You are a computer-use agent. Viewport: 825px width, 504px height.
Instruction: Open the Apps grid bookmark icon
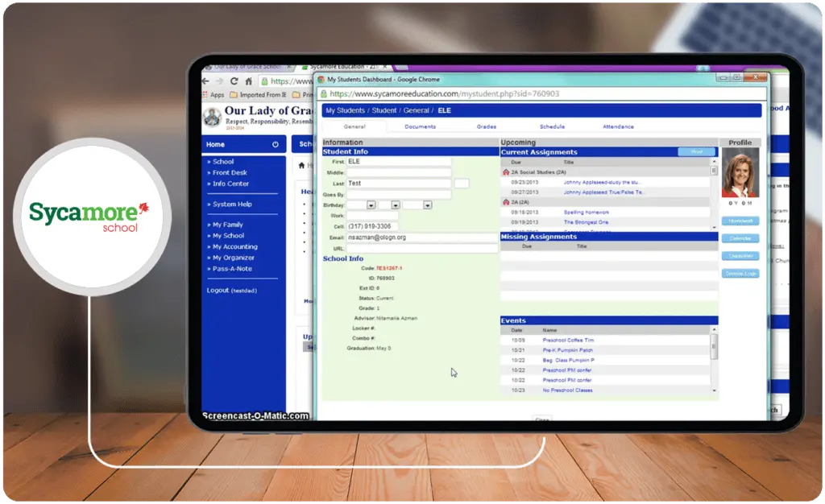205,94
